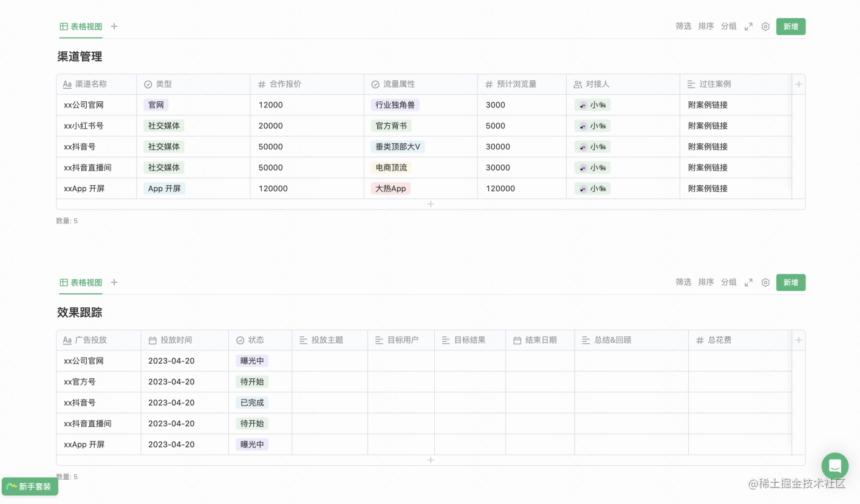The height and width of the screenshot is (504, 860).
Task: Open the chat support bubble
Action: coord(835,466)
